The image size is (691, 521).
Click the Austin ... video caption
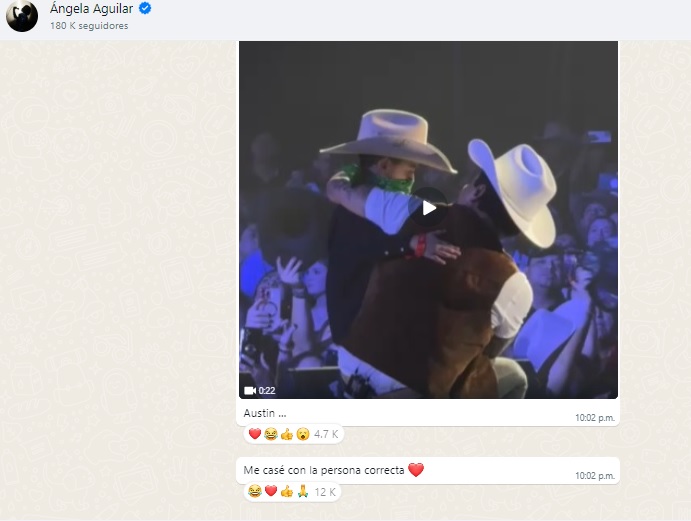[265, 413]
